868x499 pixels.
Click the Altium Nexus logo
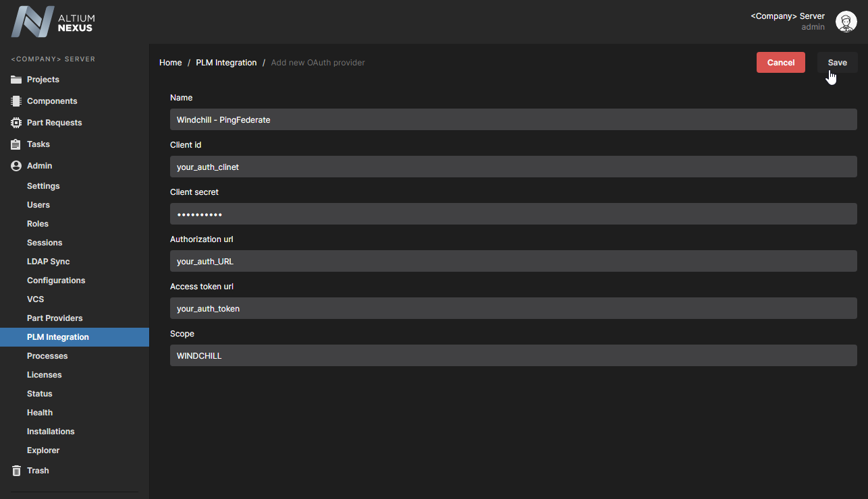coord(53,22)
